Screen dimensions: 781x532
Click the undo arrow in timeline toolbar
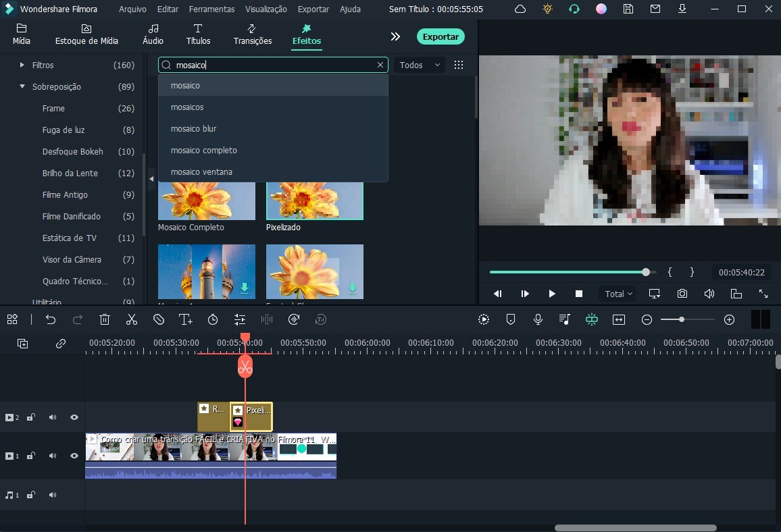(51, 320)
